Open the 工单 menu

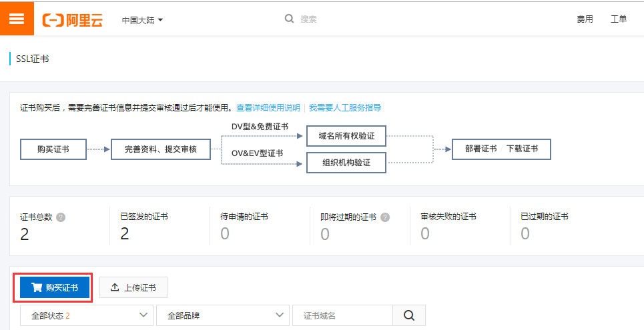point(619,19)
